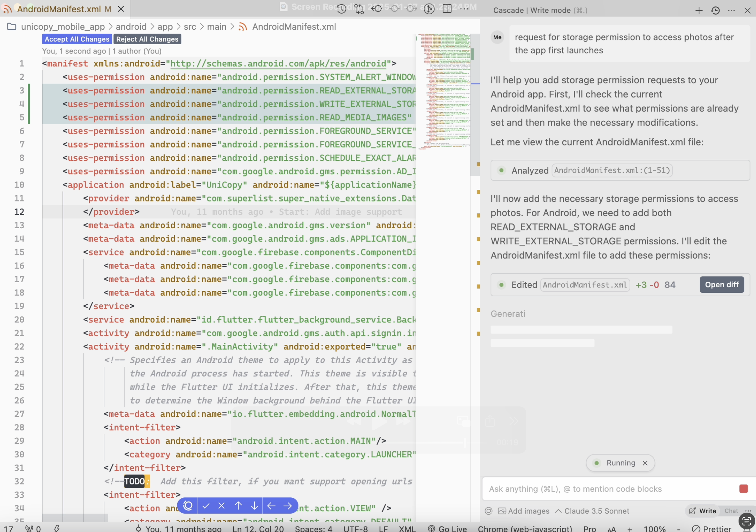Change encoding via UTF-8 status item

356,528
